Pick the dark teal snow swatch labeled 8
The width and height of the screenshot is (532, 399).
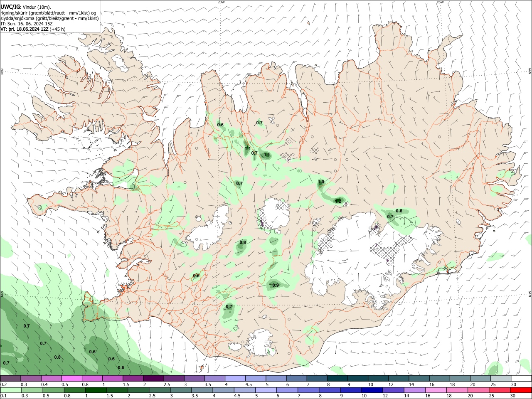(337, 379)
